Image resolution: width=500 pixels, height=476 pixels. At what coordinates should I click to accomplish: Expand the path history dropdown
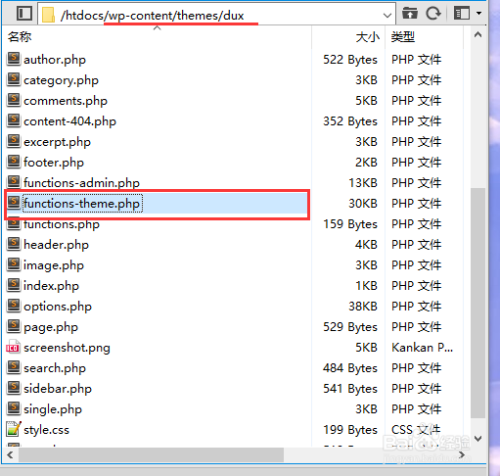387,15
